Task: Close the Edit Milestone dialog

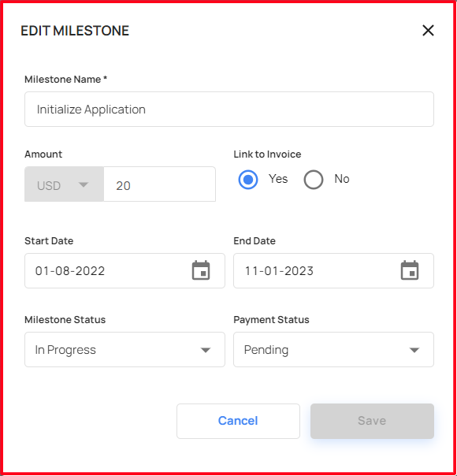Action: [x=428, y=31]
